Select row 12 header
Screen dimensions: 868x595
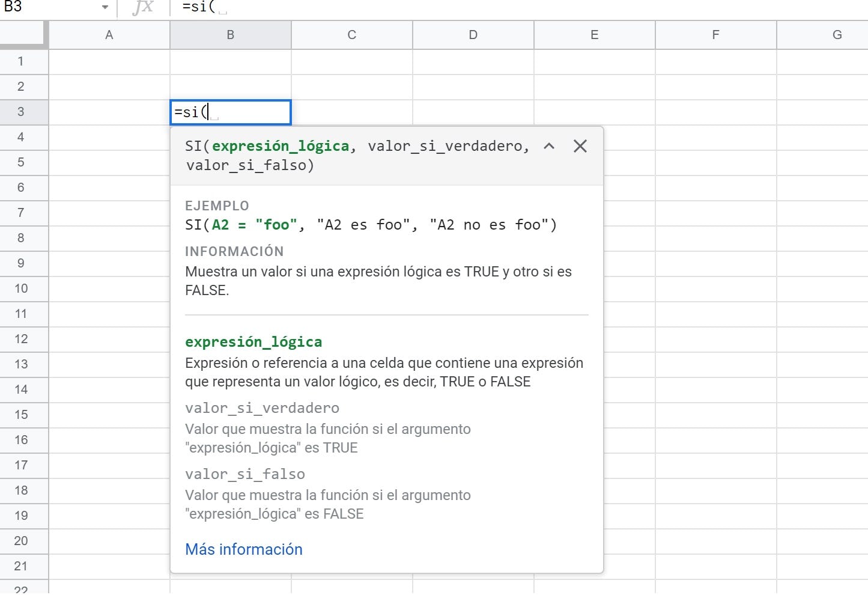click(21, 339)
